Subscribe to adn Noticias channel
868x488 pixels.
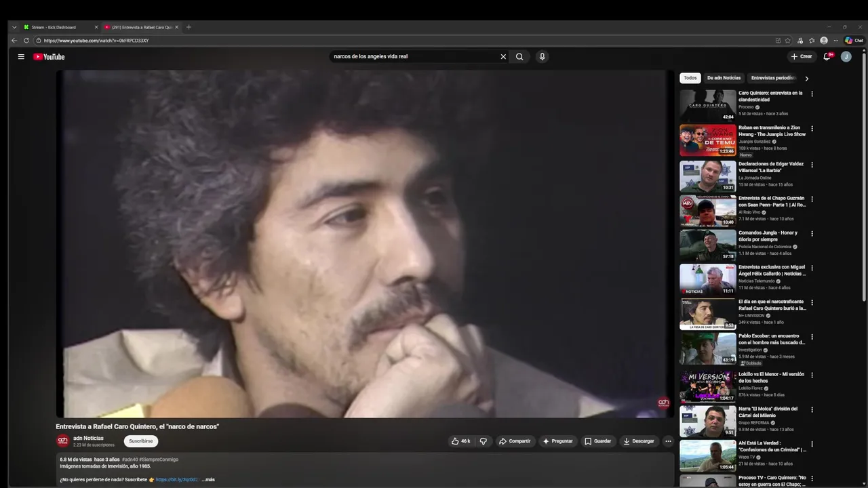coord(141,441)
